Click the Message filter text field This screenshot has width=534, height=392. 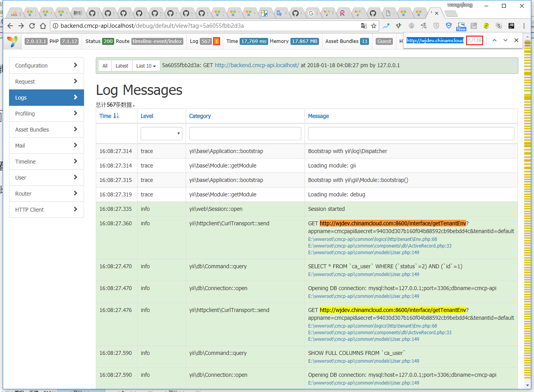[411, 134]
